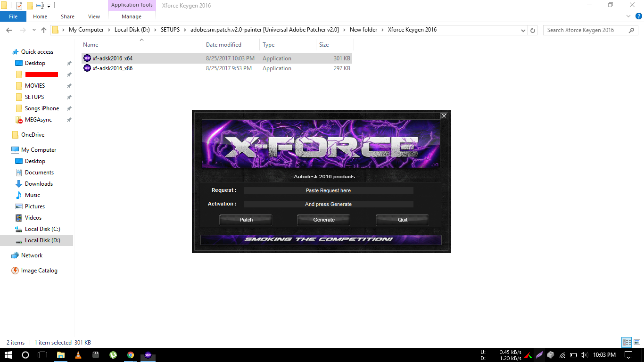Image resolution: width=644 pixels, height=362 pixels.
Task: Switch to large icons view in the status bar
Action: [636, 343]
